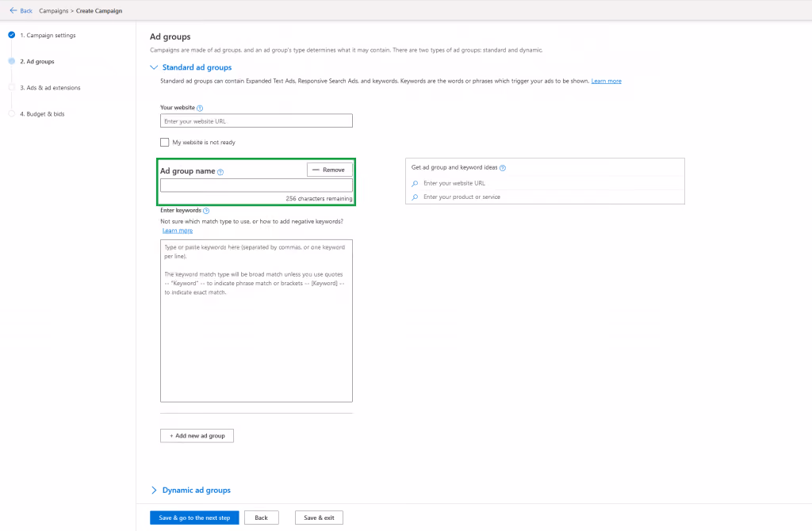This screenshot has width=812, height=531.
Task: Open help icon beside keyword ideas heading
Action: 502,168
